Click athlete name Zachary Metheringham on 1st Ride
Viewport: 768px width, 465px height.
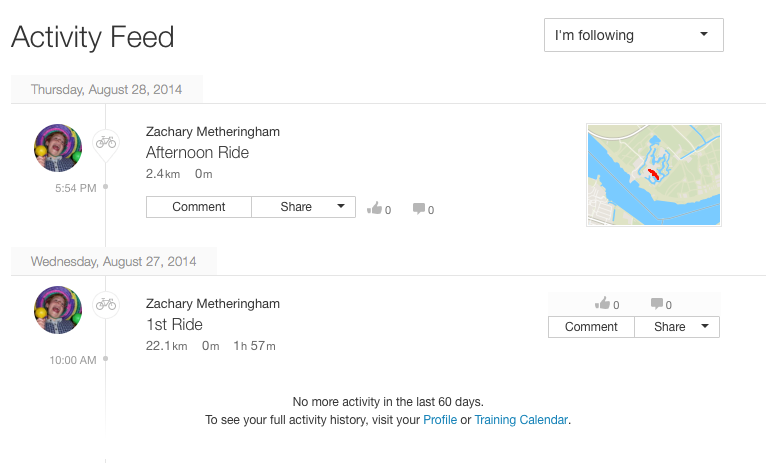213,303
